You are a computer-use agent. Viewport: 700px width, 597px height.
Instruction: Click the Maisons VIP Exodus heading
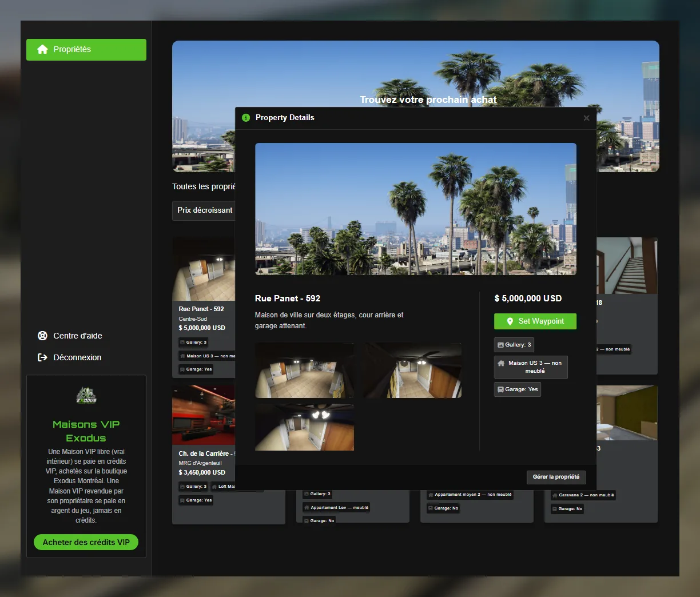[x=86, y=431]
